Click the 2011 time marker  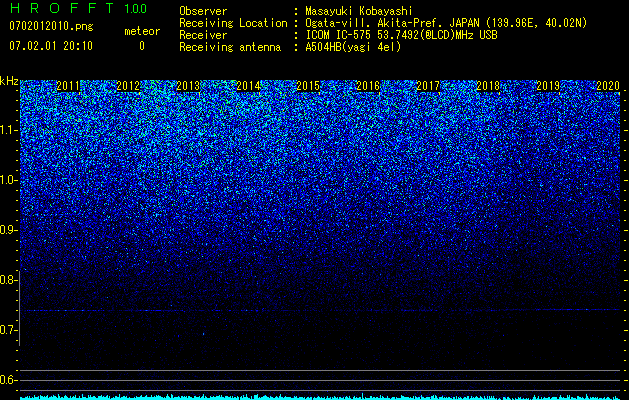68,86
